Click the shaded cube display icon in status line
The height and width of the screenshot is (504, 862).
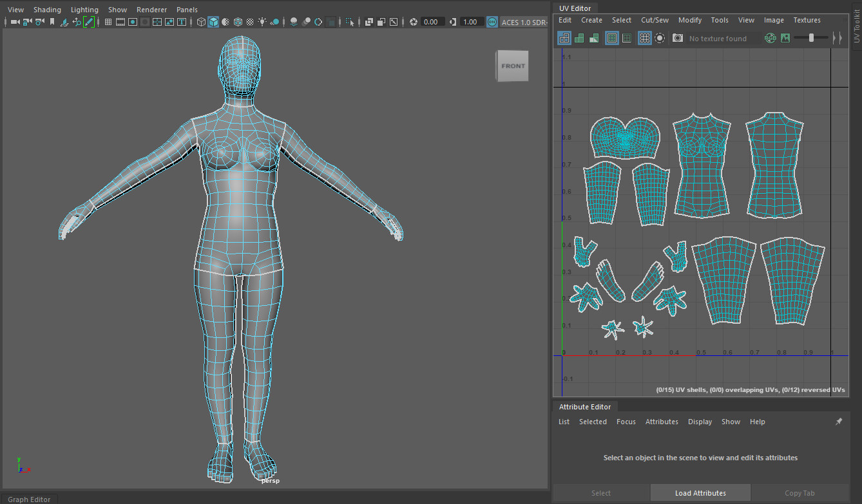213,21
